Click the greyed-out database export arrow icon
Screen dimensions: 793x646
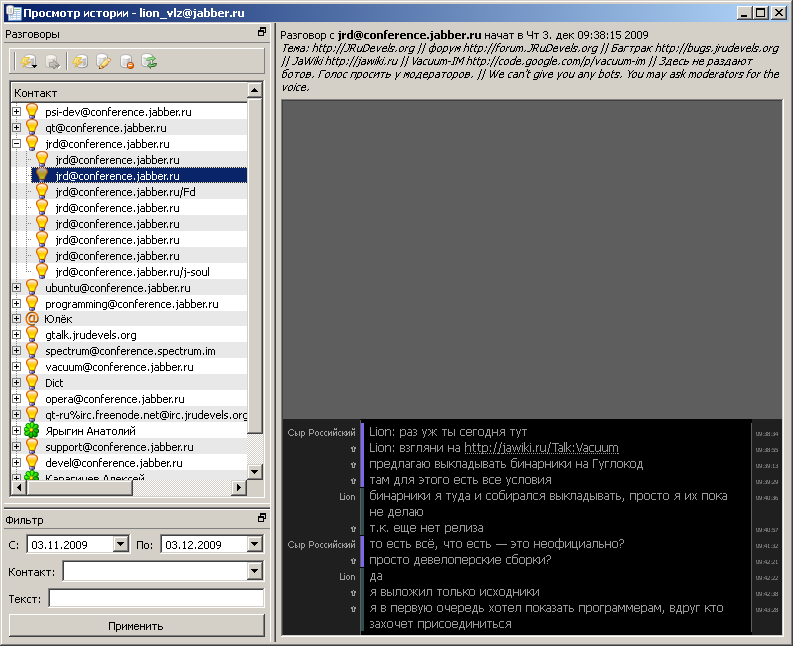coord(53,62)
